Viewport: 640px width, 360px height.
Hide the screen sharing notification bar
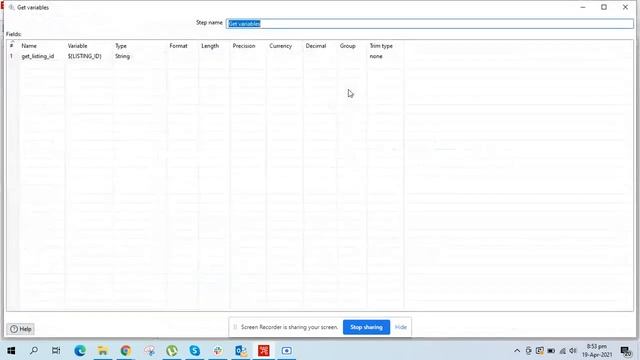pyautogui.click(x=401, y=327)
